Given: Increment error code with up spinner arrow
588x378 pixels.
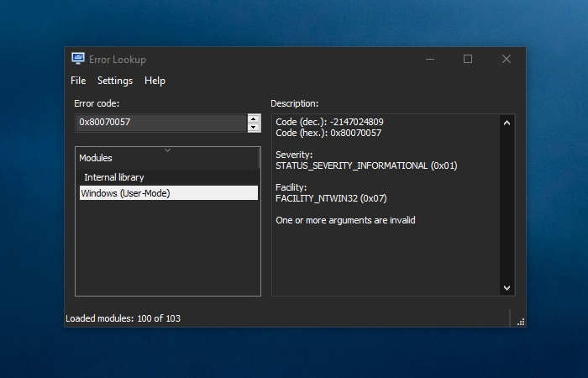Looking at the screenshot, I should pos(254,119).
